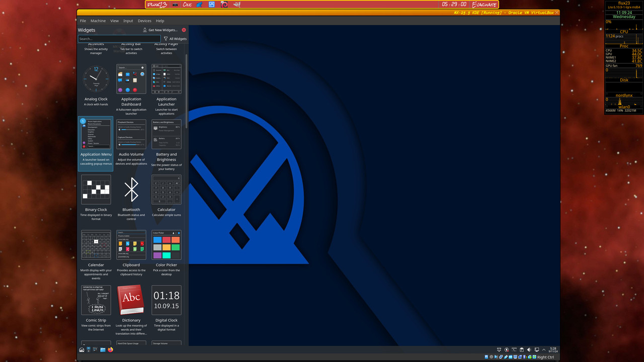Screen dimensions: 644x362
Task: Click the clipboard tray icon
Action: [x=522, y=349]
